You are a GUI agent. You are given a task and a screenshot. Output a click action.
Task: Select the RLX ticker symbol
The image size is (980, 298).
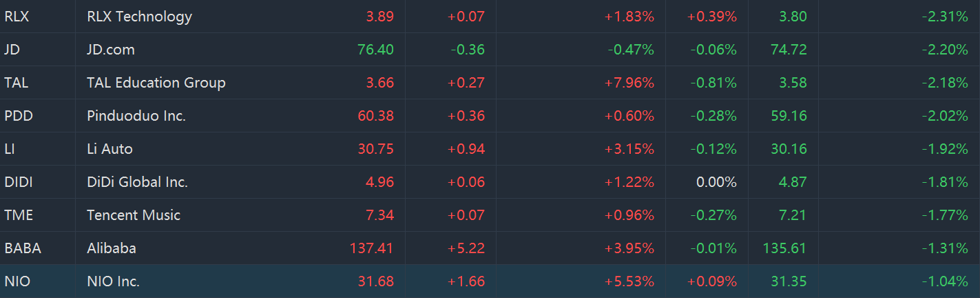click(x=17, y=17)
